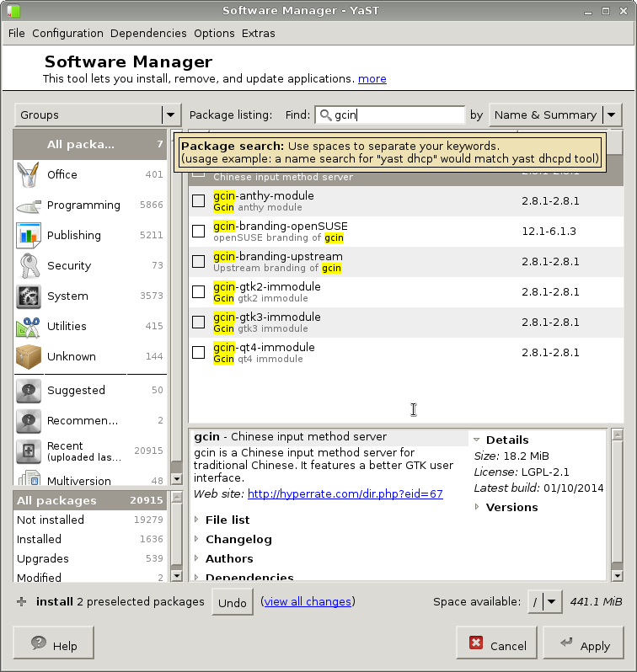Click the status filter list scroll down arrow
The image size is (637, 672).
tap(176, 575)
